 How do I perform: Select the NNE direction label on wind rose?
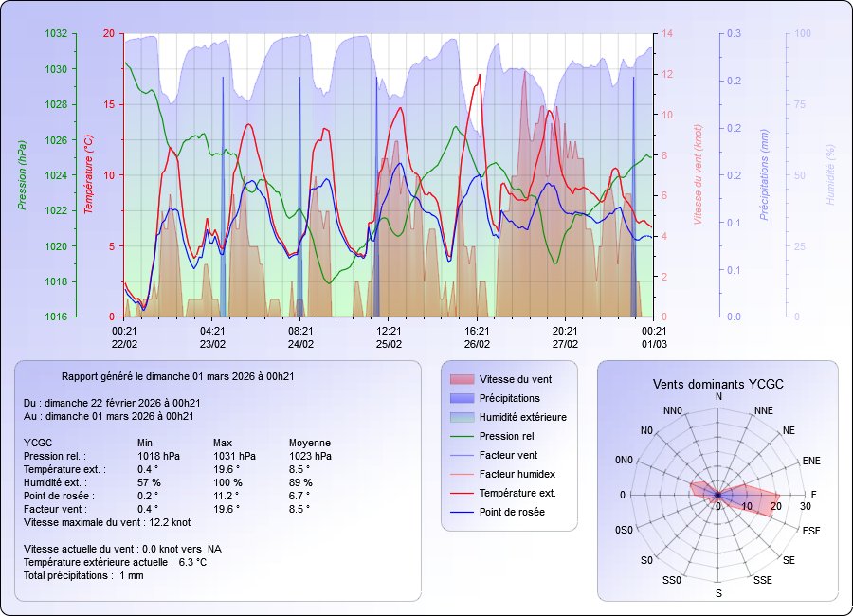(x=764, y=410)
